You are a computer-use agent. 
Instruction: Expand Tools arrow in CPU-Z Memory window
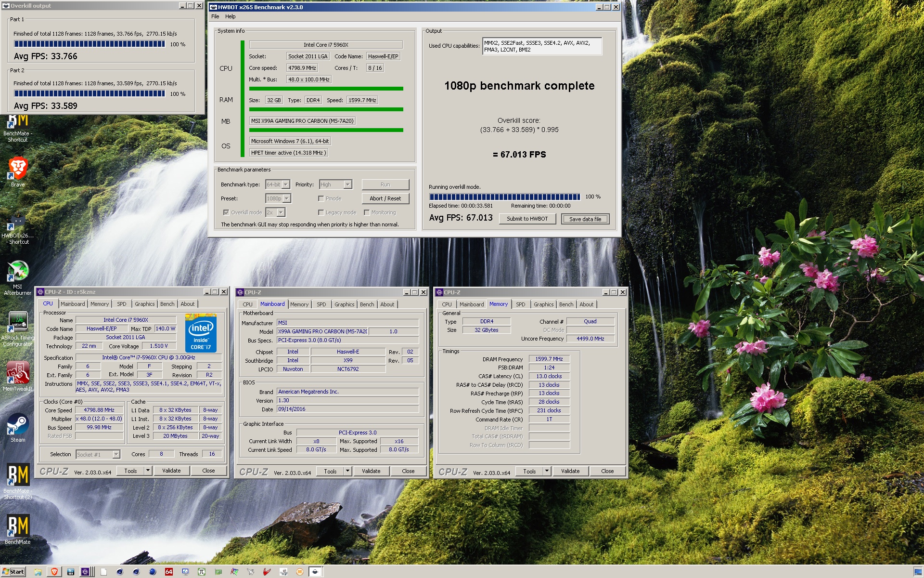click(x=547, y=471)
